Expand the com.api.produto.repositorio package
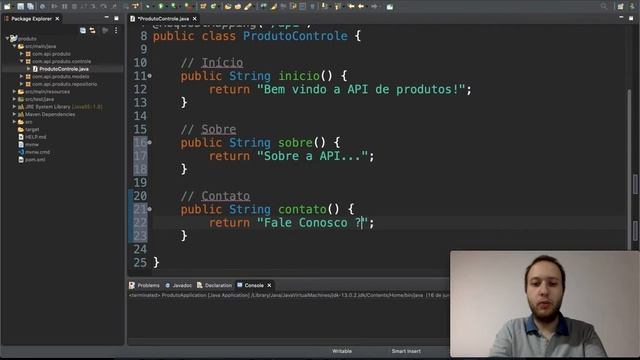The height and width of the screenshot is (360, 640). pyautogui.click(x=22, y=84)
